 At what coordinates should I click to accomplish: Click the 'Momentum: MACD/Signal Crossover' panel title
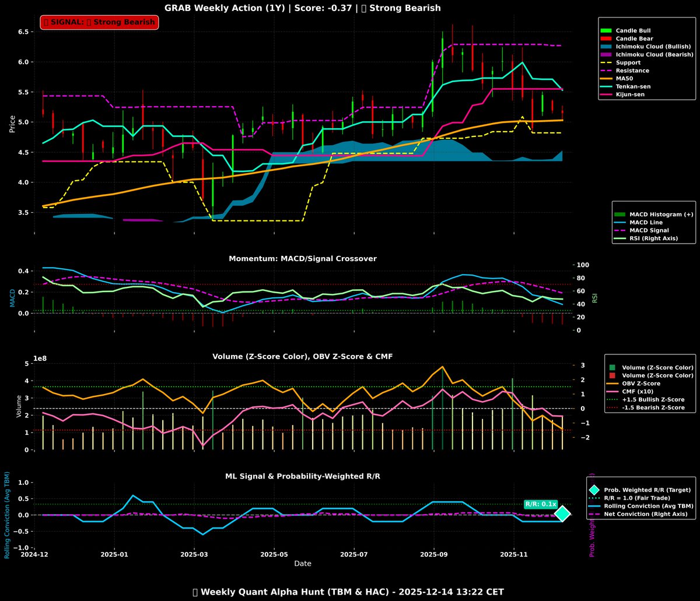303,258
